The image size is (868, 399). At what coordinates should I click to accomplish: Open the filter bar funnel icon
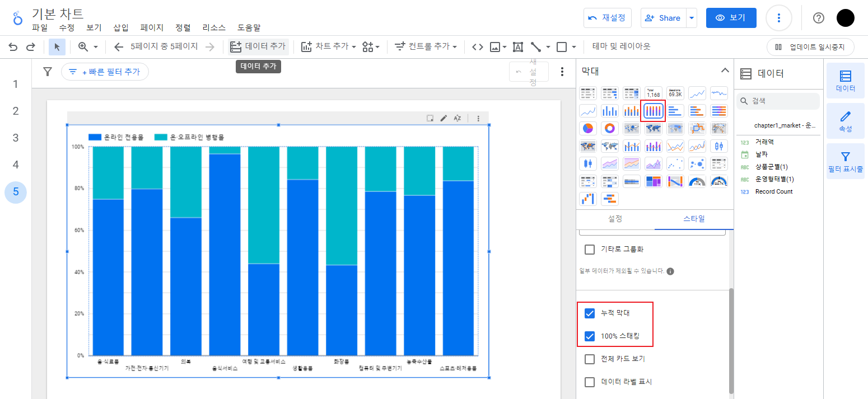point(48,72)
